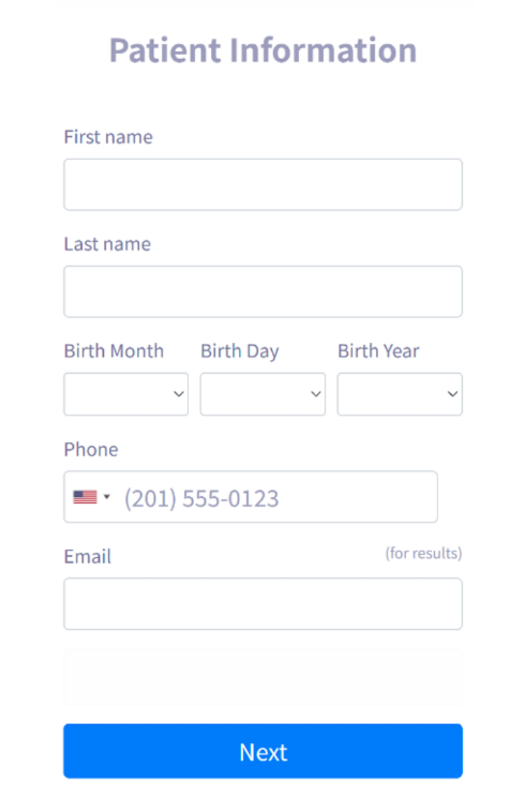
Task: Open the Birth Year dropdown
Action: (400, 394)
